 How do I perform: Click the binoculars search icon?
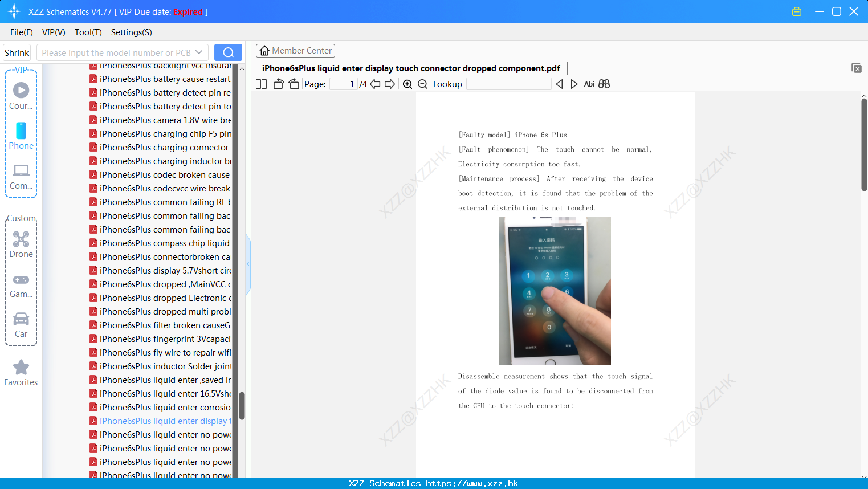point(604,84)
